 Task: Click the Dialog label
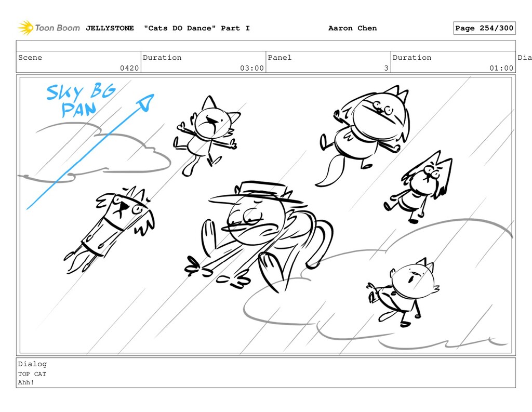[x=33, y=364]
